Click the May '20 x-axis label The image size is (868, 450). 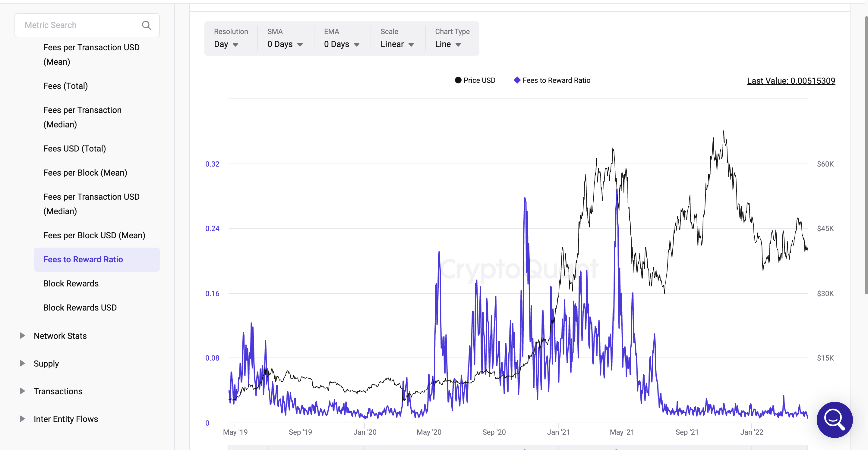429,432
